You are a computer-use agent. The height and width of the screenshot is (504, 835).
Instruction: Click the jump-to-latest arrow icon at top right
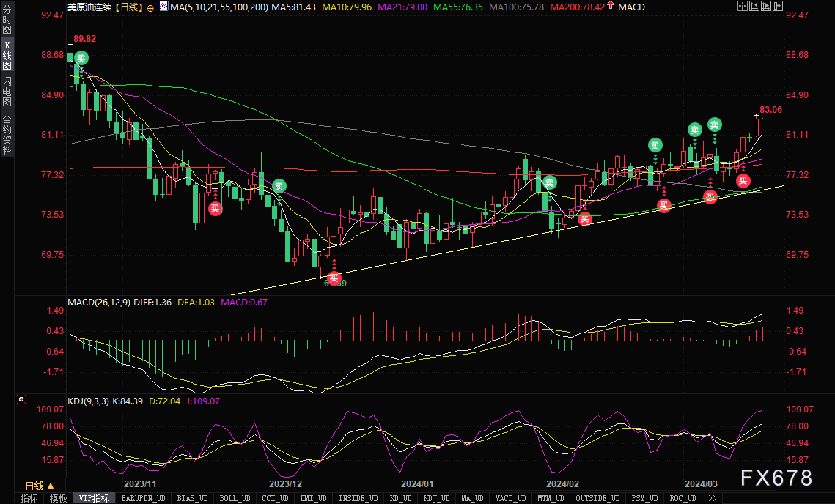[x=778, y=7]
